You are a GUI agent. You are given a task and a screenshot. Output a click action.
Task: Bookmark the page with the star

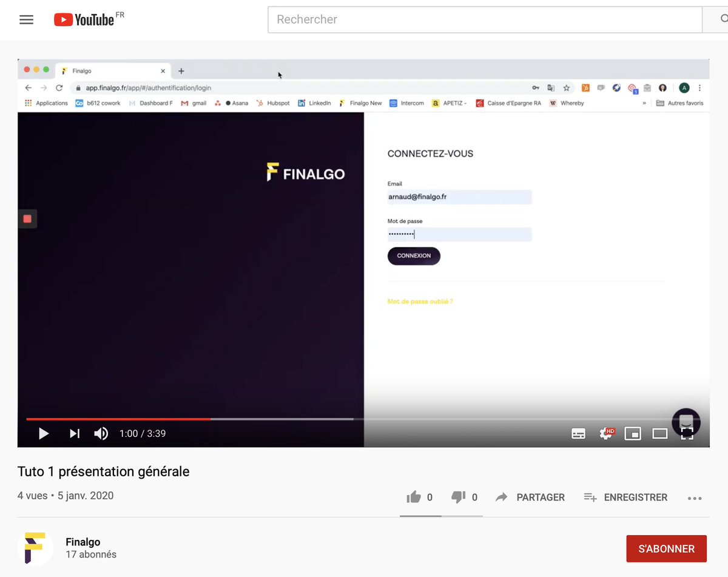point(567,88)
